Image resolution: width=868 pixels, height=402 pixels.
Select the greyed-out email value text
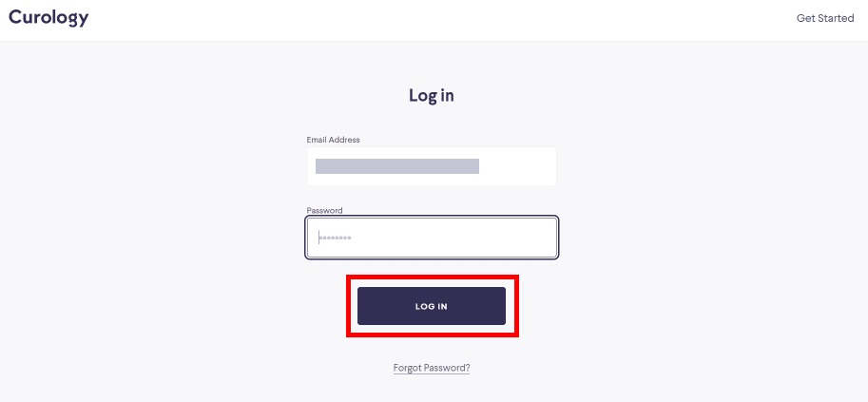(x=396, y=166)
